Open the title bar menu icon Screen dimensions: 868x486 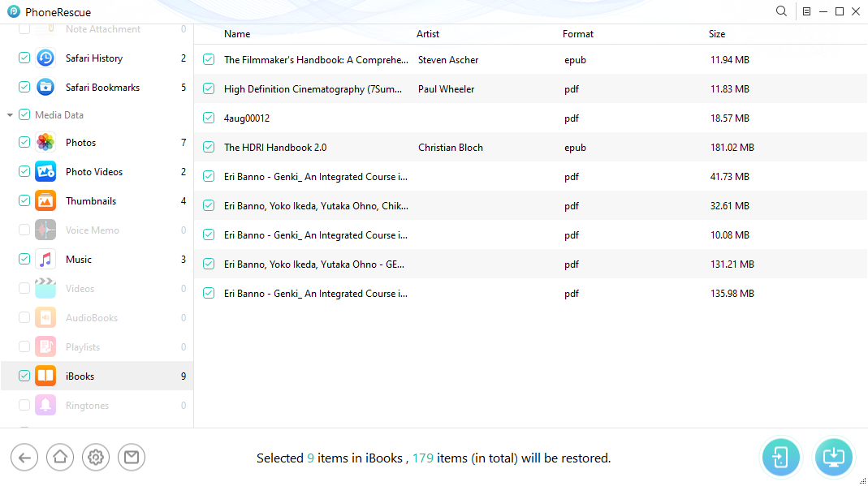806,11
